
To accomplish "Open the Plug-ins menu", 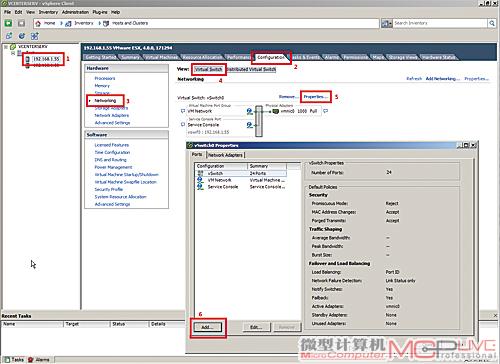I will pyautogui.click(x=100, y=12).
